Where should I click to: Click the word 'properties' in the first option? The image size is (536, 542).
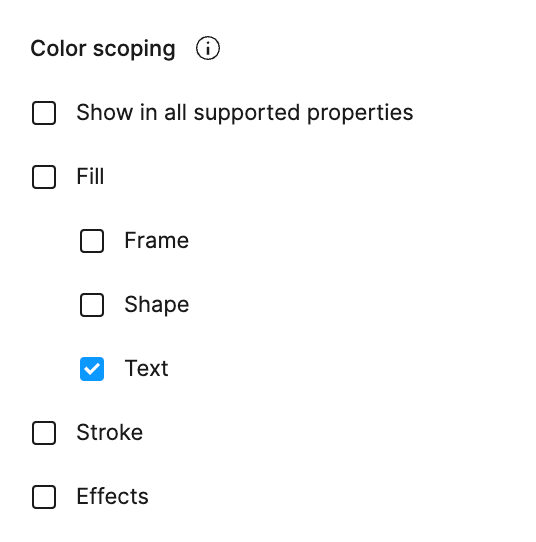(x=360, y=114)
